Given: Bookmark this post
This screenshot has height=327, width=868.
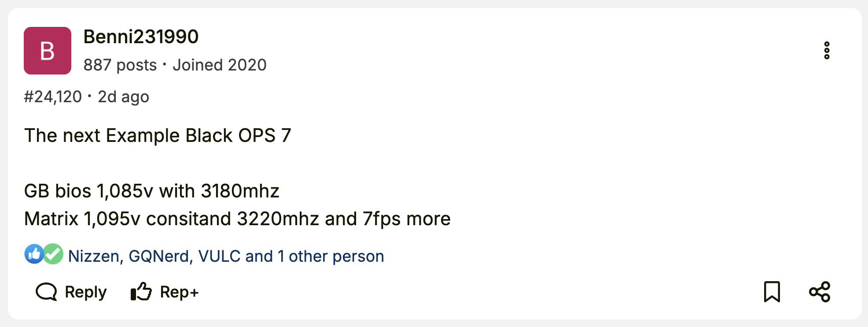Looking at the screenshot, I should 772,292.
